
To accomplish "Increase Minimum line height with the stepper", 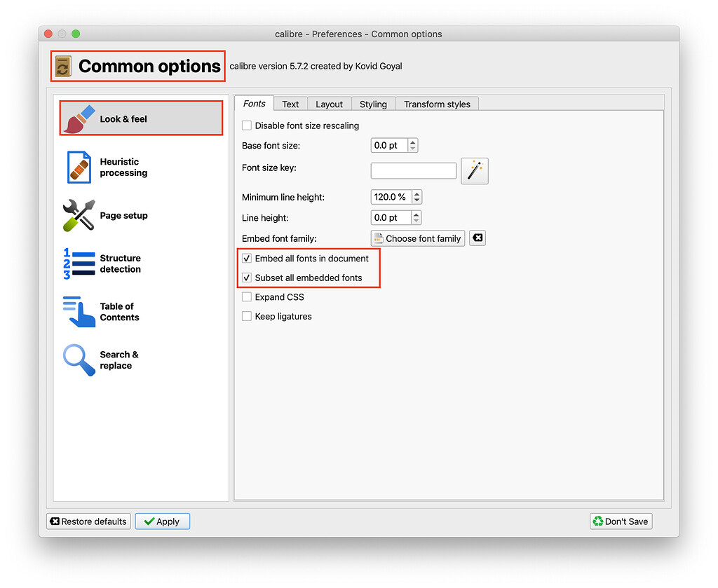I will (x=417, y=193).
